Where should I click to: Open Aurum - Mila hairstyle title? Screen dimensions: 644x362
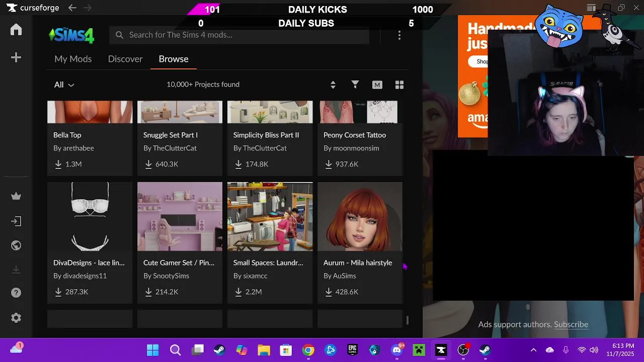(358, 262)
